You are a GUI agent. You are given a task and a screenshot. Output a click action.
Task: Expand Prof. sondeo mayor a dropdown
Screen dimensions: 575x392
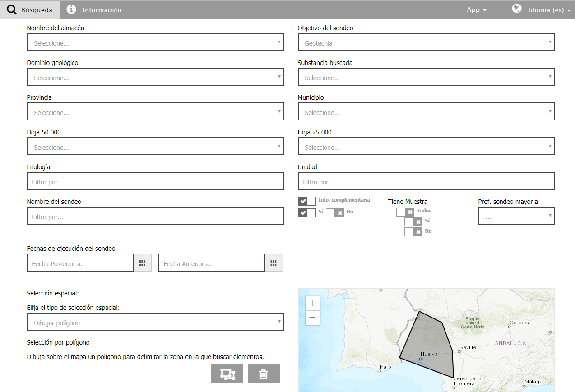click(516, 216)
